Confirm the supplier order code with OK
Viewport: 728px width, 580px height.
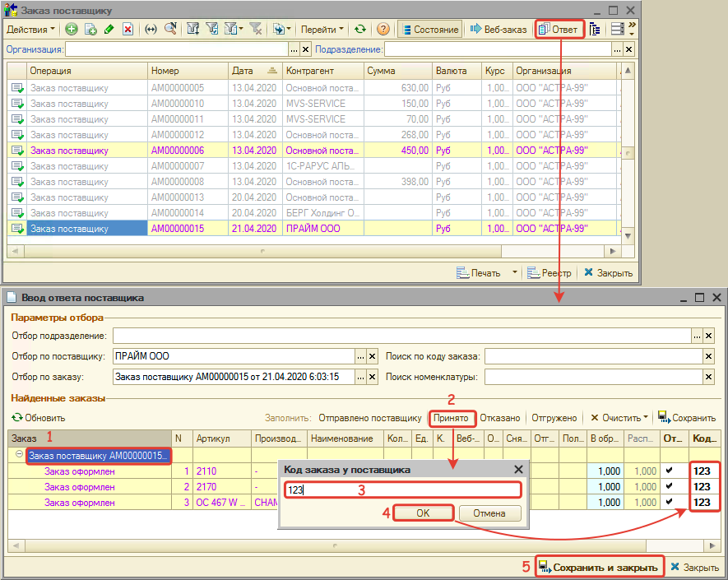tap(423, 513)
